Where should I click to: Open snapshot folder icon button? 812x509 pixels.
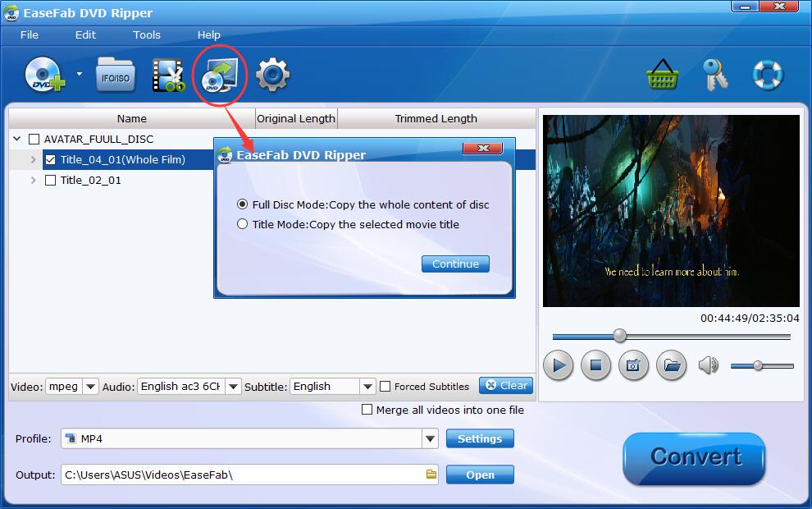point(672,365)
